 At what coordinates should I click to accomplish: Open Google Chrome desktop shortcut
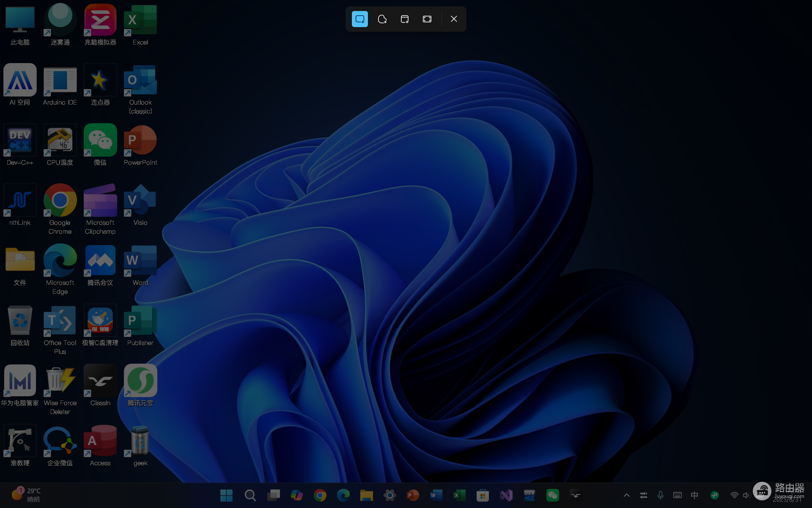[60, 209]
